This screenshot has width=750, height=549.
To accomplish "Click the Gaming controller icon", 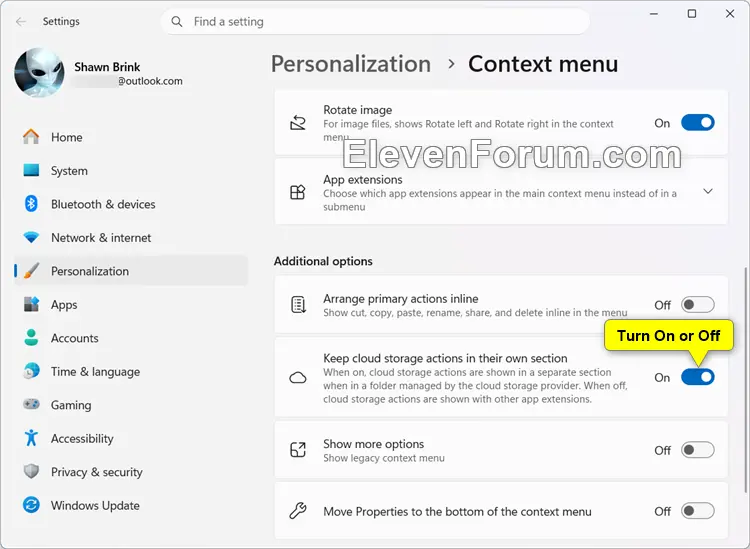I will [31, 405].
